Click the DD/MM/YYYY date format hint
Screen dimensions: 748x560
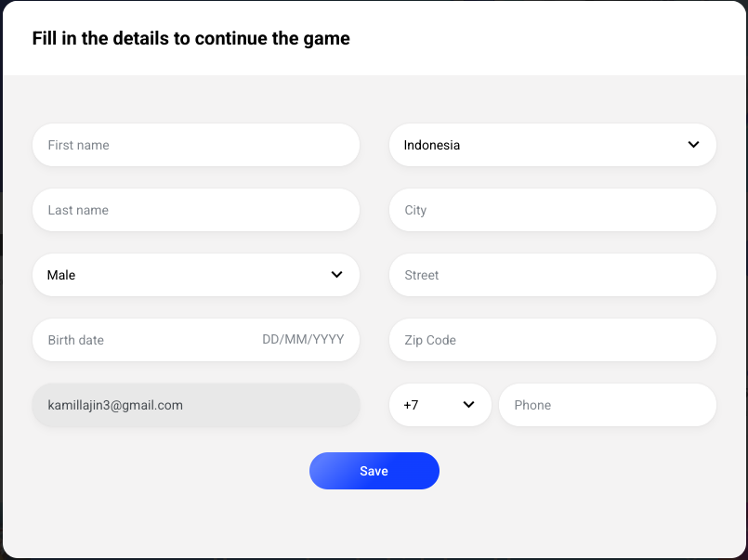[303, 340]
